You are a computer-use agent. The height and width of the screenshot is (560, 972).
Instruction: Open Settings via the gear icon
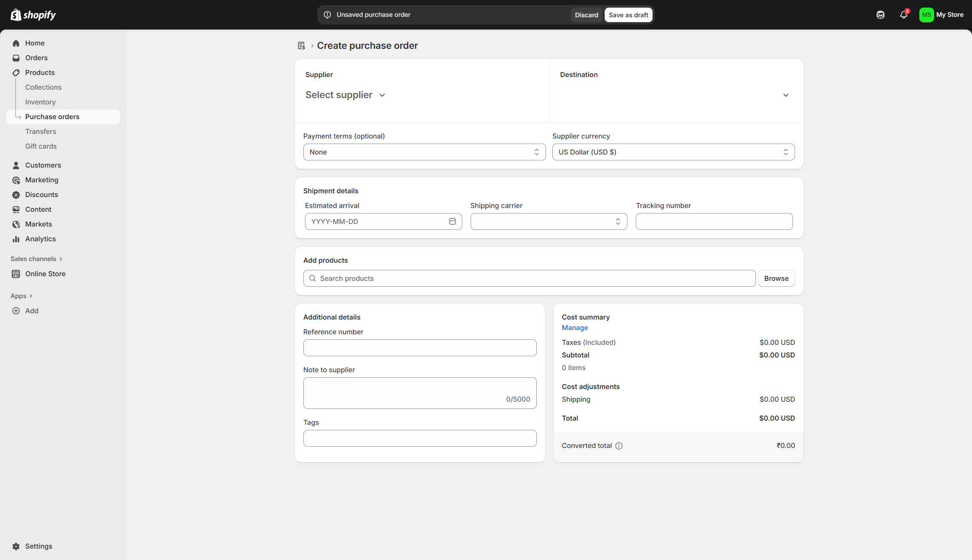click(16, 546)
